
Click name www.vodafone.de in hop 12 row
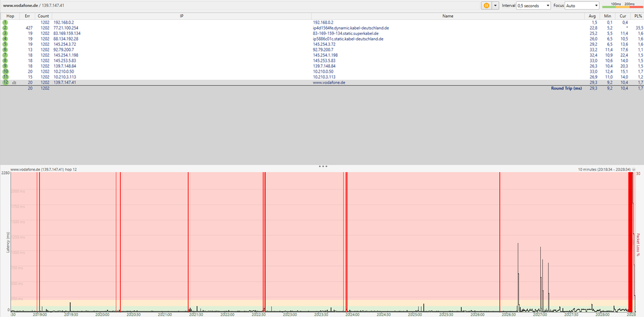click(329, 82)
